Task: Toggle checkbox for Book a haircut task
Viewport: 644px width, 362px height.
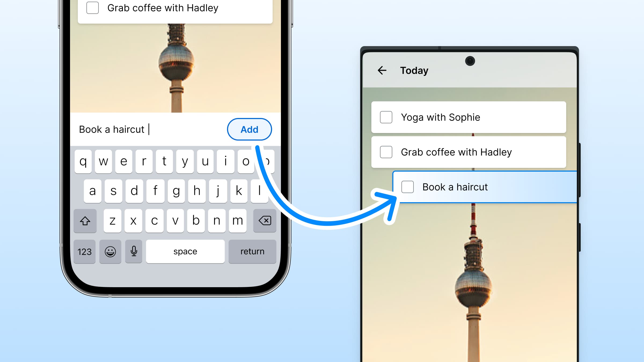Action: [x=407, y=187]
